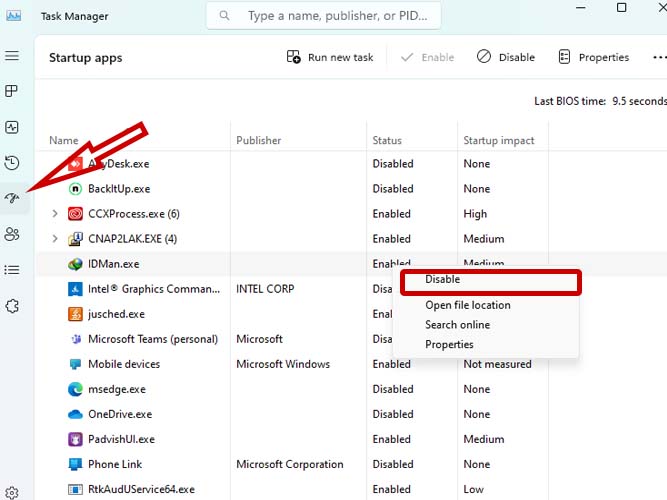Open the hamburger navigation menu
Screen dimensions: 667x500
(x=12, y=57)
